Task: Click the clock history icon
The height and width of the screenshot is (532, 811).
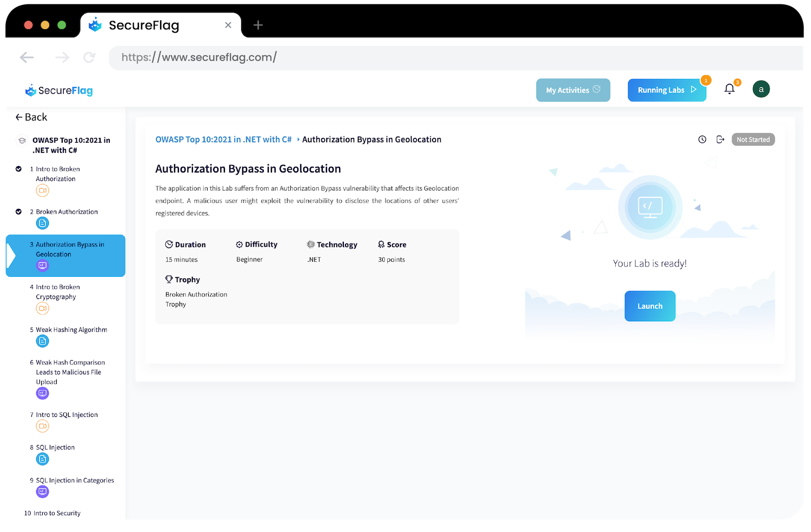Action: (x=702, y=139)
